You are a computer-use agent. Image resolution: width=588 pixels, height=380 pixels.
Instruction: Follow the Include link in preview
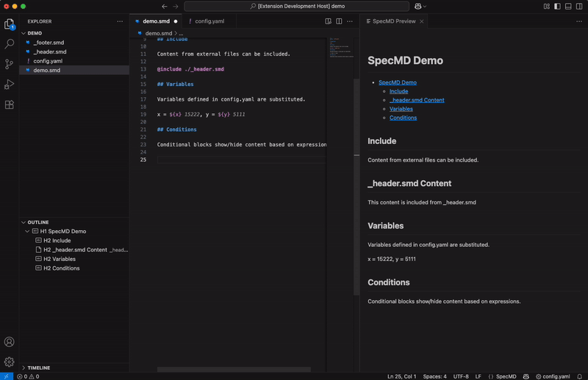(x=398, y=91)
